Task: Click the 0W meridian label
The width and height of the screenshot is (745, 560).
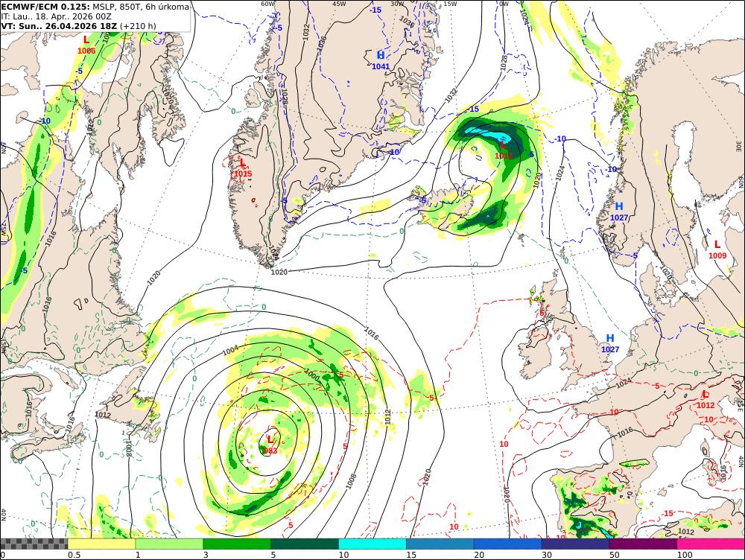Action: pos(504,4)
